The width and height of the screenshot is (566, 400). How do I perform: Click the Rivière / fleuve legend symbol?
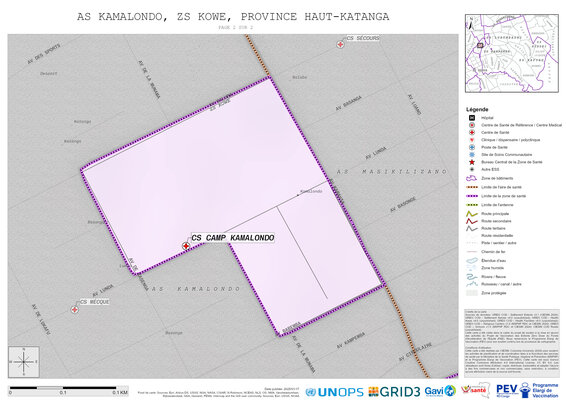[471, 277]
